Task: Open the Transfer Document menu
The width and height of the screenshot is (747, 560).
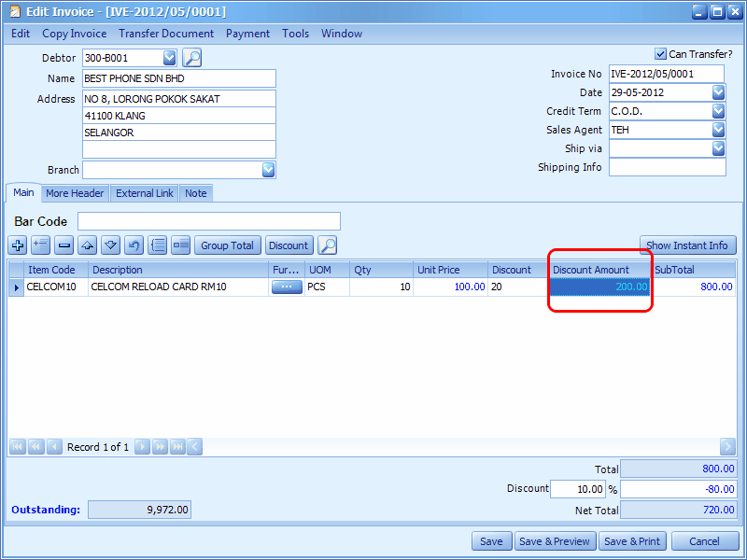Action: point(166,34)
